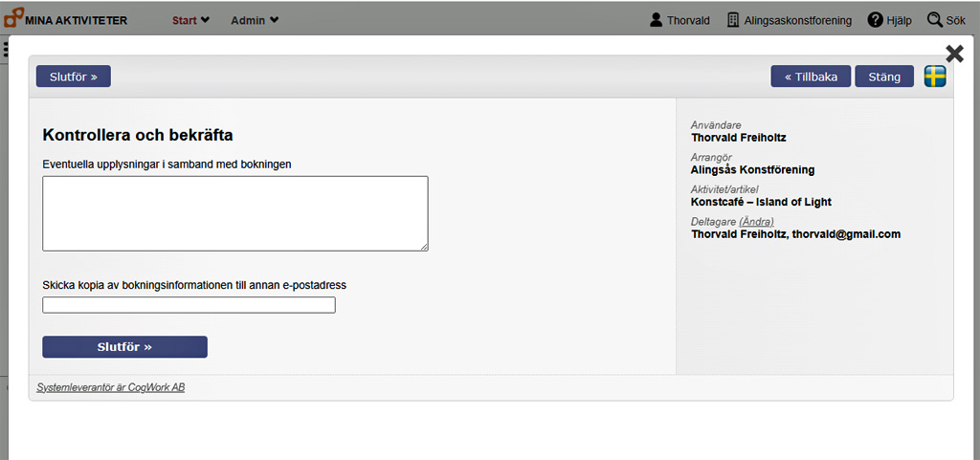Open the hamburger menu at left edge
Image resolution: width=980 pixels, height=460 pixels.
[6, 50]
